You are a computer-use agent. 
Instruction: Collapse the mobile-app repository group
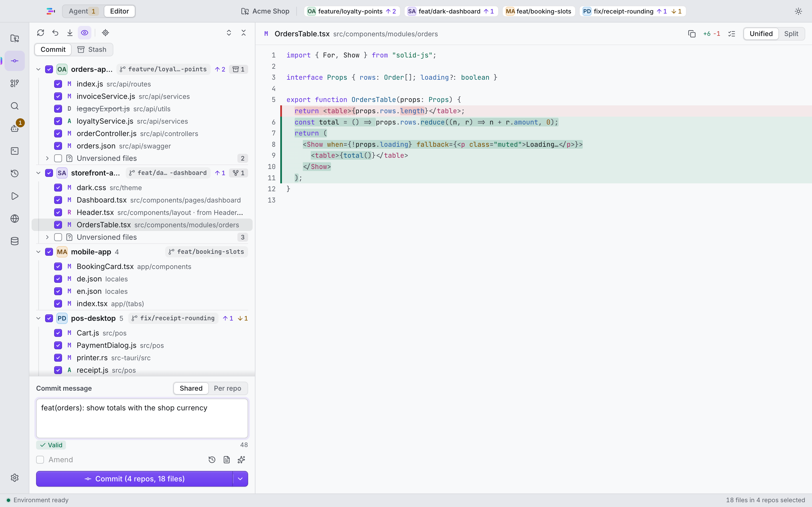tap(38, 252)
